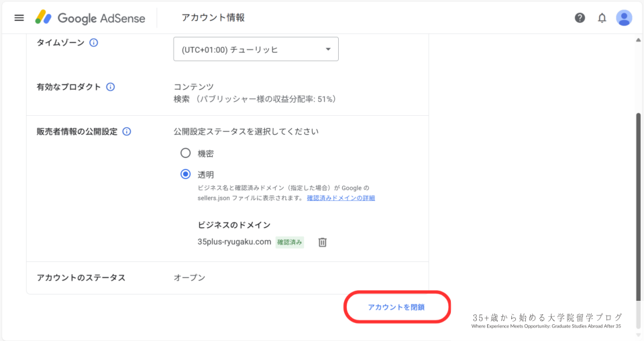Show info for 有効なプロダクト

tap(111, 87)
